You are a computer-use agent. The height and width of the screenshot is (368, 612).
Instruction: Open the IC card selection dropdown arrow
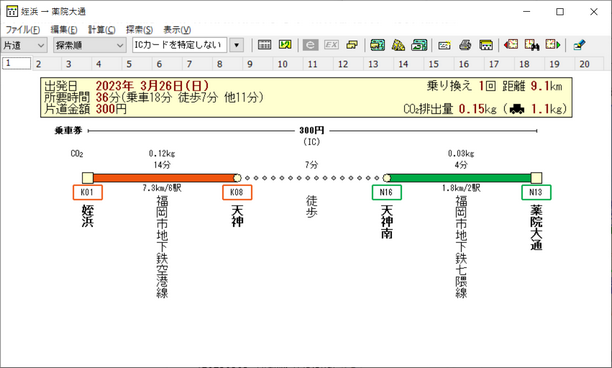click(x=237, y=45)
